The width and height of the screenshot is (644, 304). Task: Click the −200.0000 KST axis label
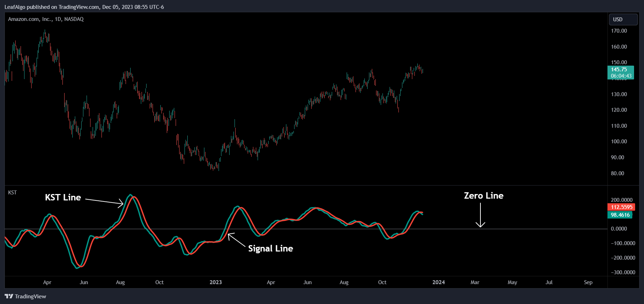point(623,258)
